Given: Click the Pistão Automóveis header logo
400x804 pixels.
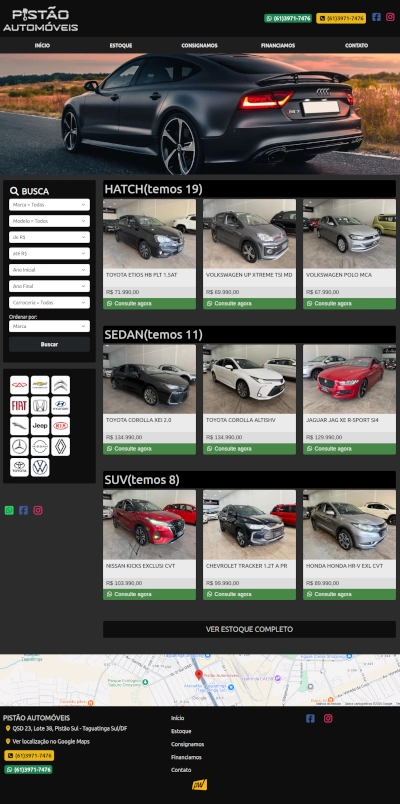Looking at the screenshot, I should (41, 21).
